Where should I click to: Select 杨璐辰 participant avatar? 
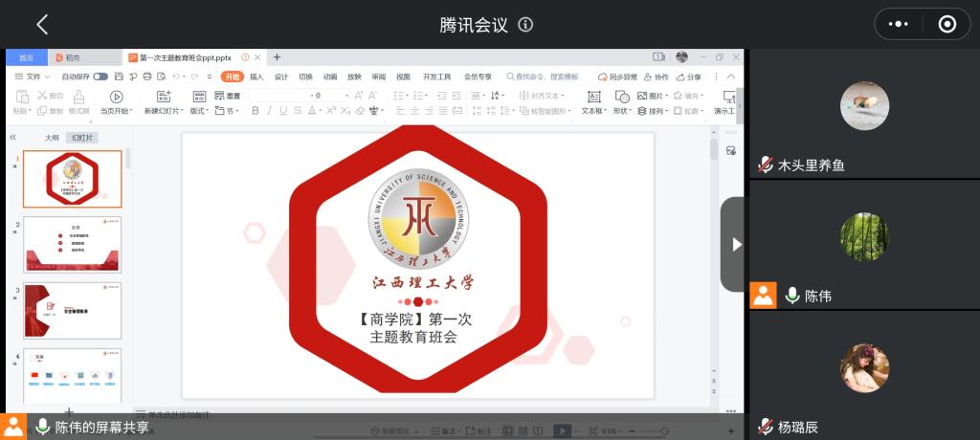coord(864,368)
